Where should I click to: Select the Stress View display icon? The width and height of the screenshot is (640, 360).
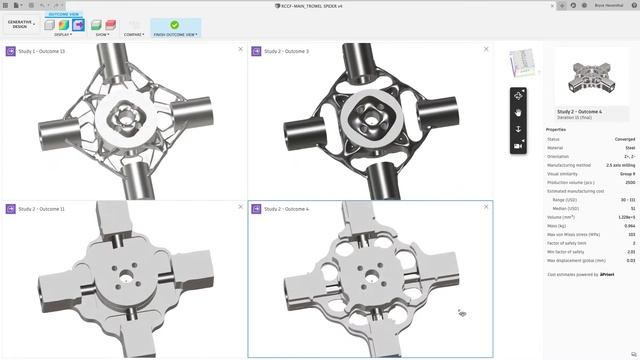click(64, 25)
